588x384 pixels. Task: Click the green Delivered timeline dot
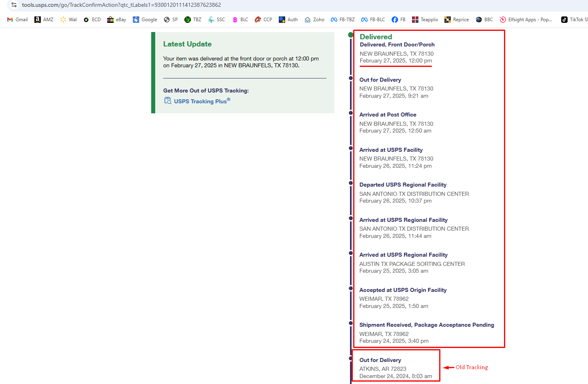tap(351, 35)
